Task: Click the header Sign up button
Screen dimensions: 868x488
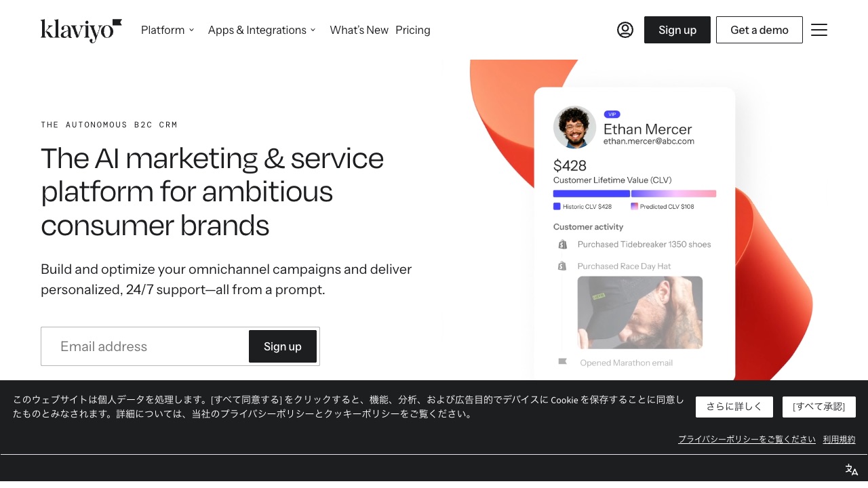Action: [677, 30]
